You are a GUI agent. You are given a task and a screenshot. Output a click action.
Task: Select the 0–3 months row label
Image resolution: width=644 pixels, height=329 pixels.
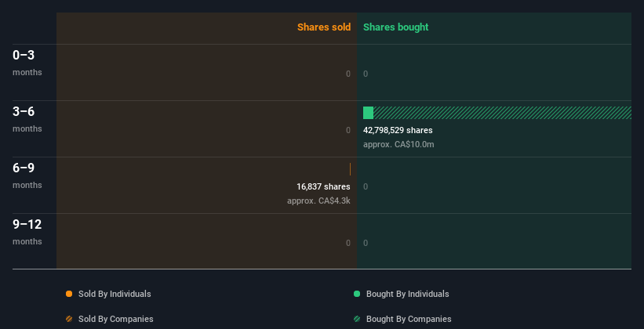(x=27, y=63)
